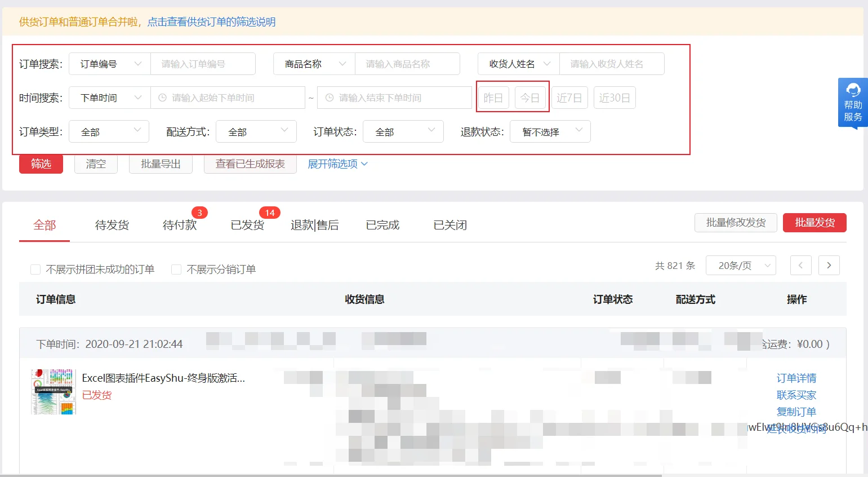This screenshot has width=868, height=477.
Task: Click the red 批量发货 button
Action: (814, 222)
